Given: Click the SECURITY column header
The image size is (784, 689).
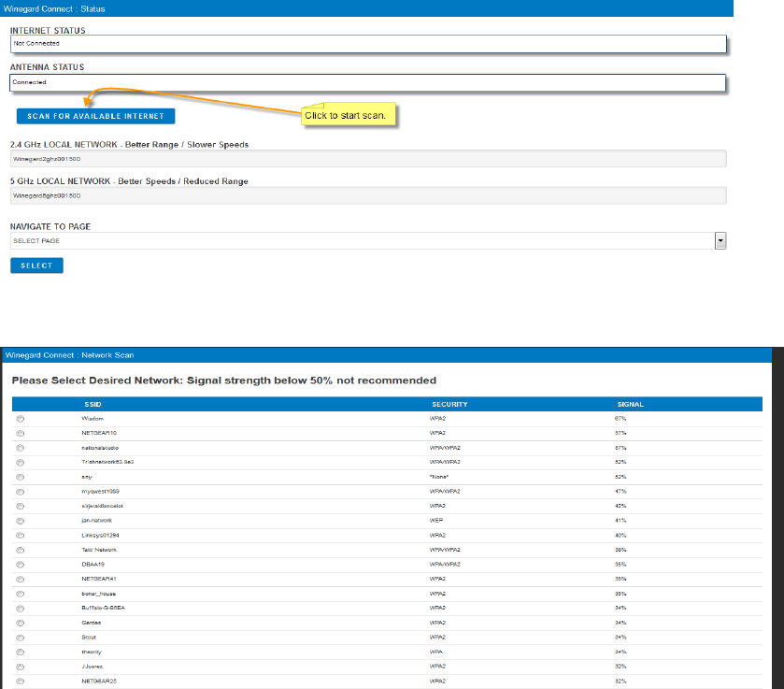Looking at the screenshot, I should click(x=449, y=404).
